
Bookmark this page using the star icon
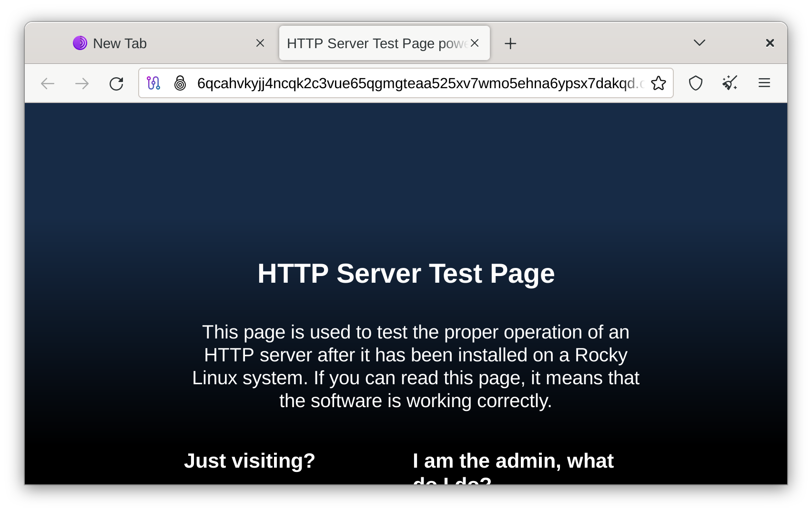pyautogui.click(x=659, y=83)
